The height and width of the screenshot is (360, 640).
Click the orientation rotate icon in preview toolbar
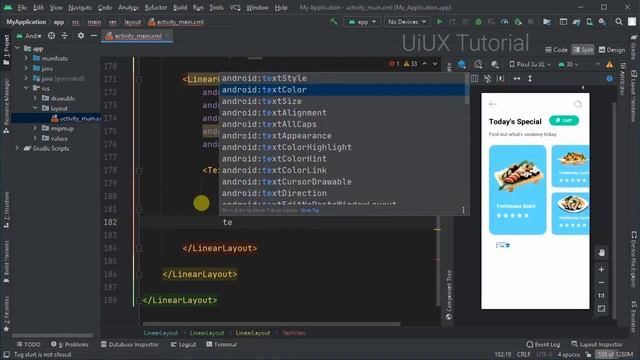tap(478, 64)
